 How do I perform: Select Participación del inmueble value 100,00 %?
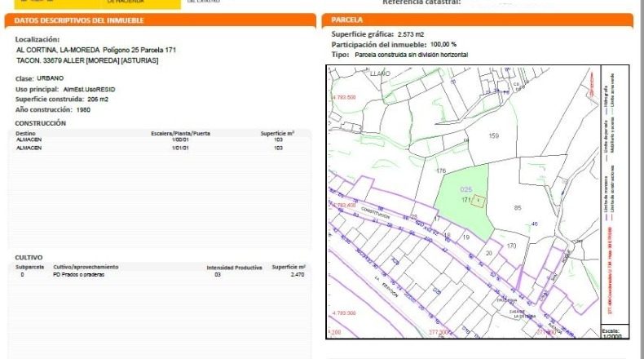(x=443, y=44)
